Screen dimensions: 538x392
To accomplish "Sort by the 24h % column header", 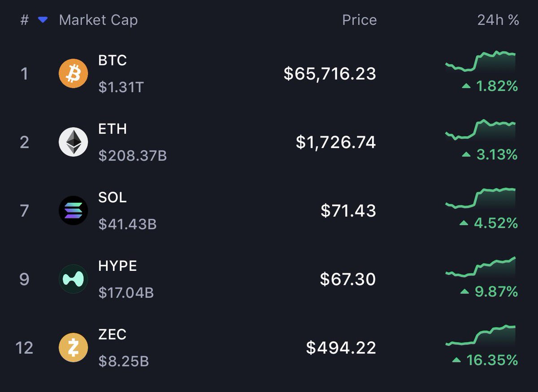I will click(498, 20).
